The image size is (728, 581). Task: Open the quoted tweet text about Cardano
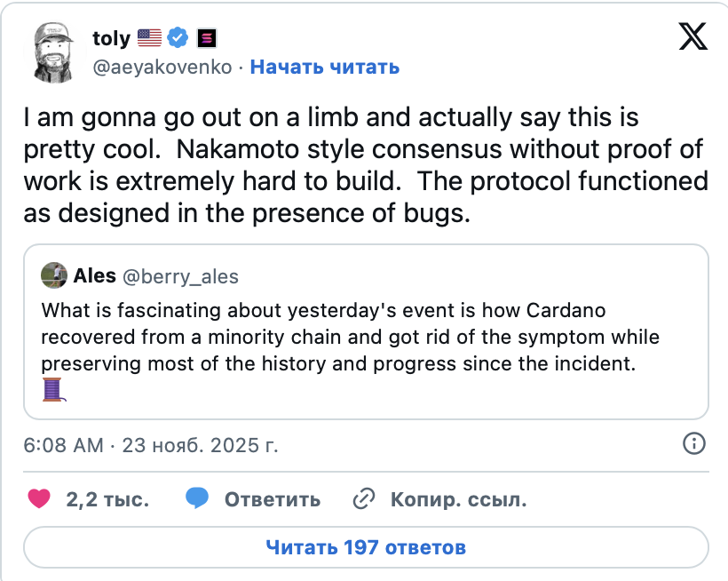[x=351, y=338]
